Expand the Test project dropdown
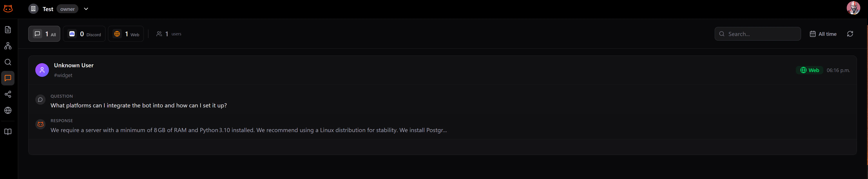The height and width of the screenshot is (179, 868). [86, 9]
